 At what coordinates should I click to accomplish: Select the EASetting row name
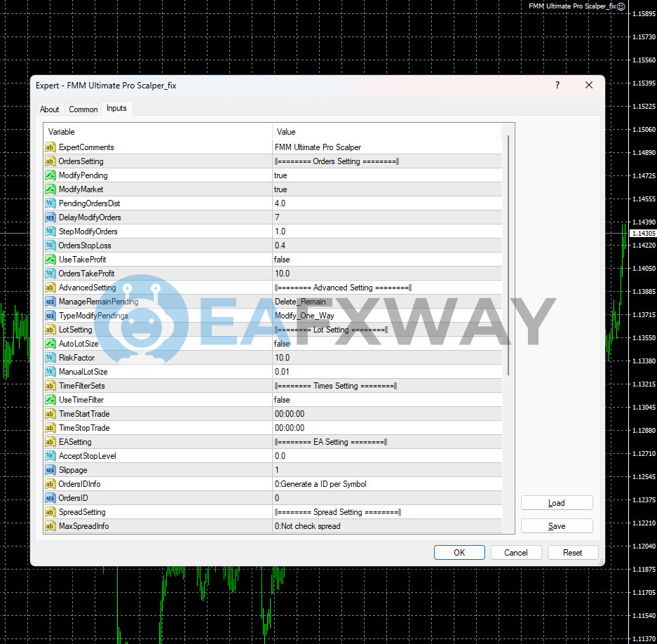pos(75,442)
